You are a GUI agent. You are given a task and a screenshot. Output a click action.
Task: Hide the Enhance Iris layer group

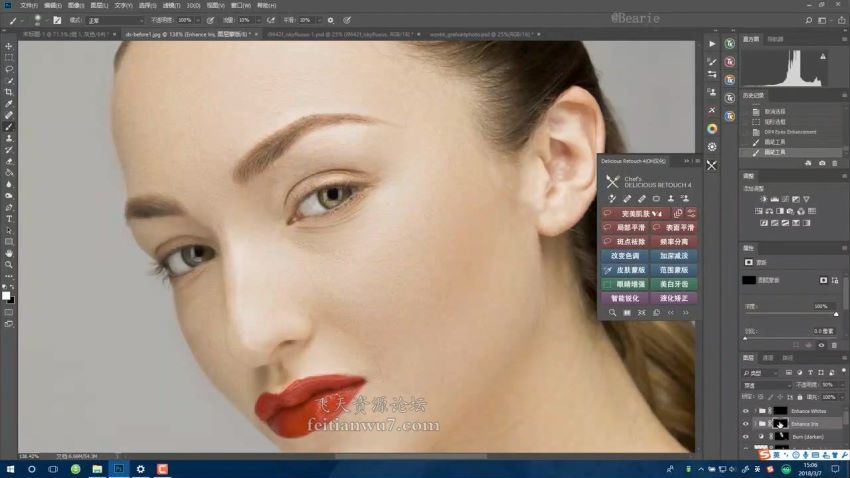[x=746, y=424]
